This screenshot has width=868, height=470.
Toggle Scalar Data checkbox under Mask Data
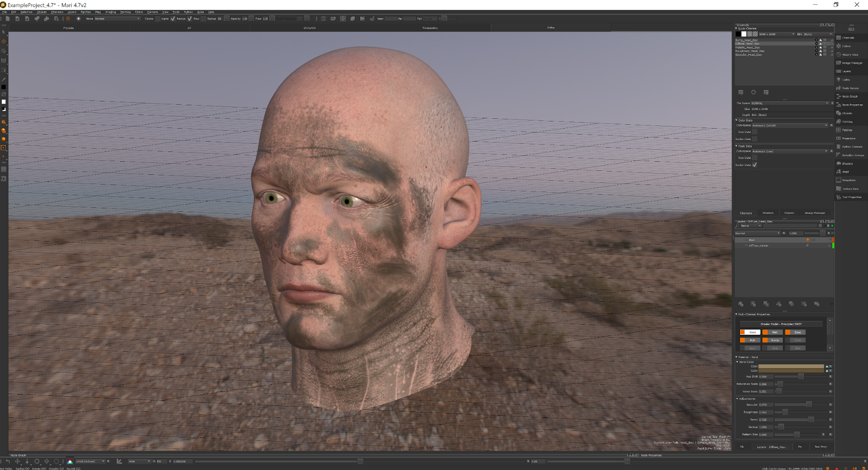pyautogui.click(x=755, y=165)
